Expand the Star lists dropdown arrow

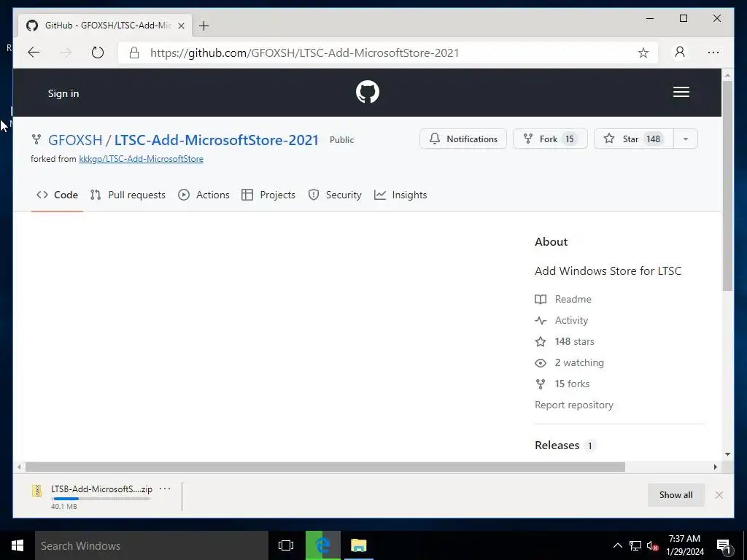[686, 139]
